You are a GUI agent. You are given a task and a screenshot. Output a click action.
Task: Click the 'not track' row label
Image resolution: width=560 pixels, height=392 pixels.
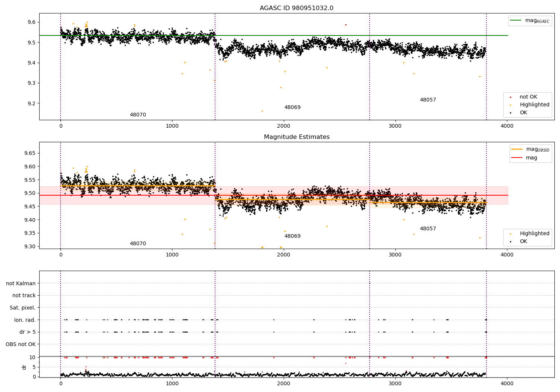24,296
